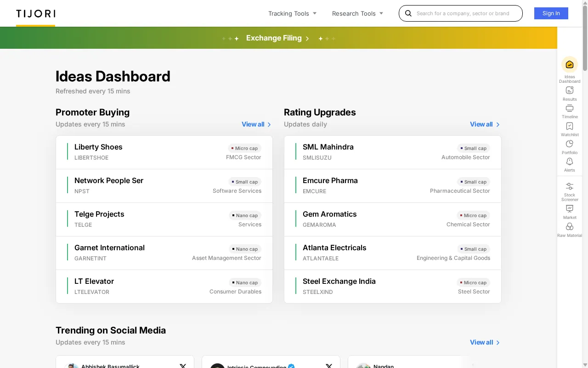This screenshot has width=588, height=368.
Task: Open the Portfolio pie chart icon
Action: click(570, 144)
